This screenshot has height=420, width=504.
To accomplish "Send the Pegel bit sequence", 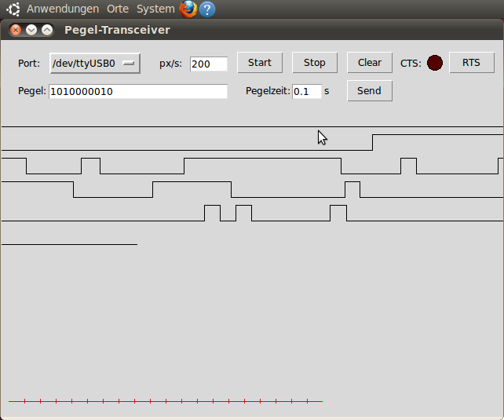I will (369, 91).
